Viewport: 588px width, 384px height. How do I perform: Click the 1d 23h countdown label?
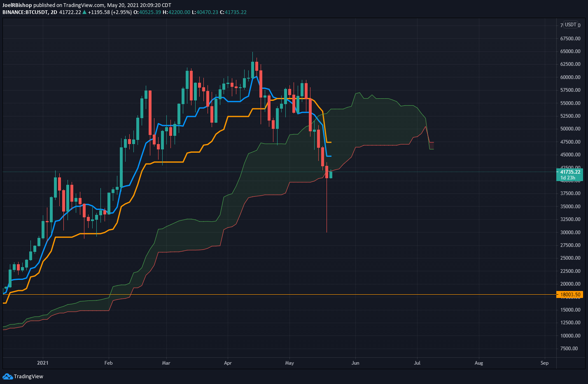click(568, 178)
